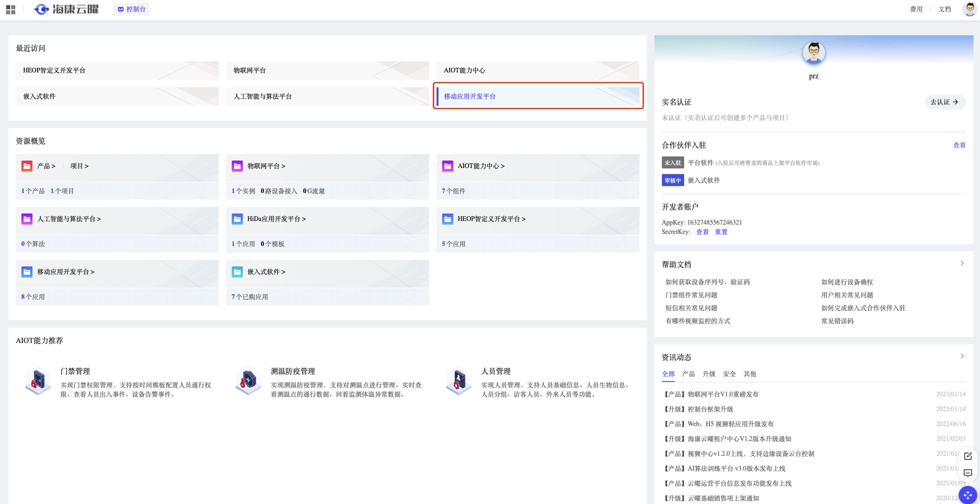Open help doc 短信相关常见问题

point(691,308)
